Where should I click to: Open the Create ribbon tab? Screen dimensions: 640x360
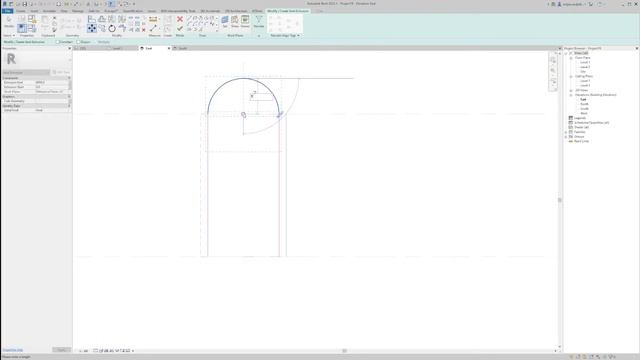point(20,11)
